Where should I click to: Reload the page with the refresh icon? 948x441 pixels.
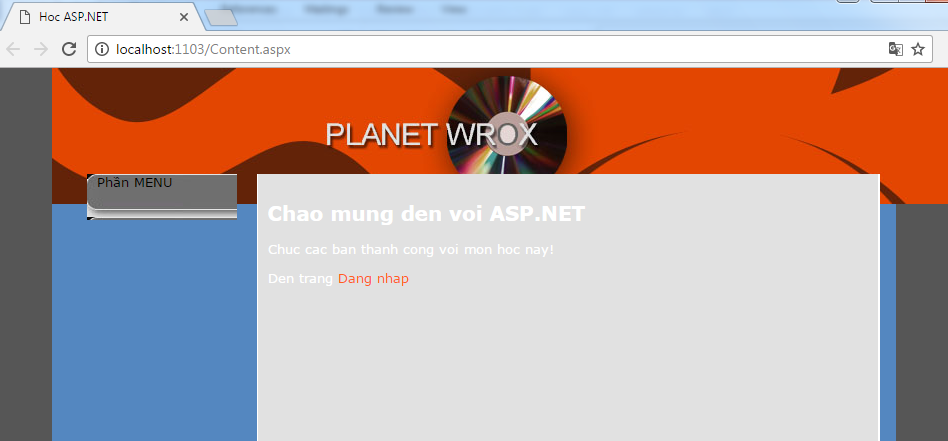[69, 50]
